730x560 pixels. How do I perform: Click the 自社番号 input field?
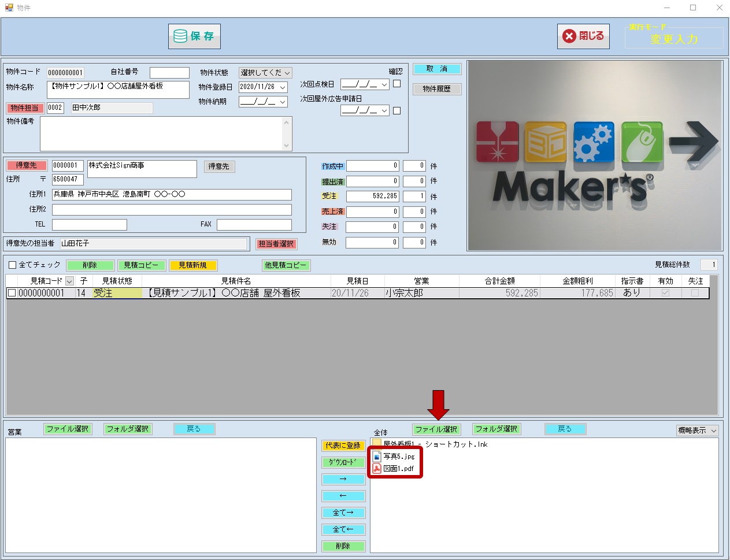169,73
